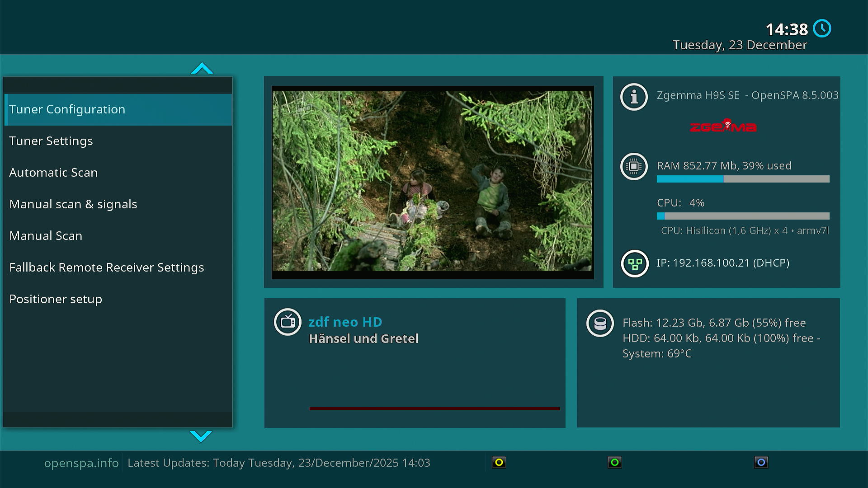This screenshot has height=488, width=868.
Task: Click the Zgemma brand logo
Action: click(x=723, y=126)
